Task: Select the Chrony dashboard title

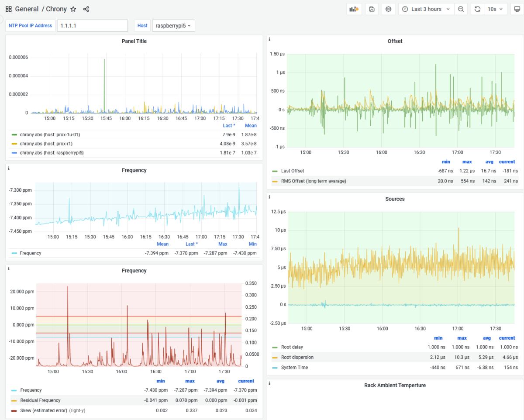Action: tap(56, 9)
